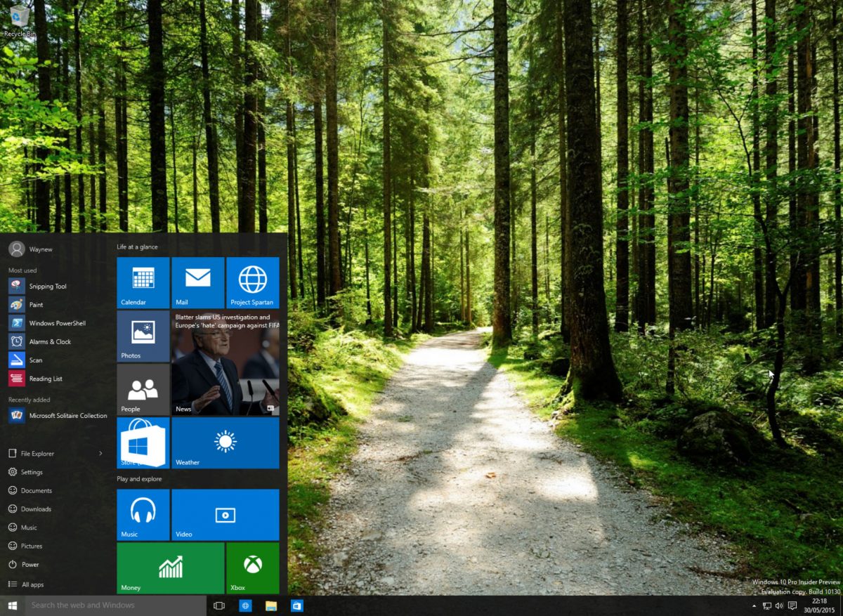Expand the File Explorer jump list arrow
843x616 pixels.
(x=100, y=453)
